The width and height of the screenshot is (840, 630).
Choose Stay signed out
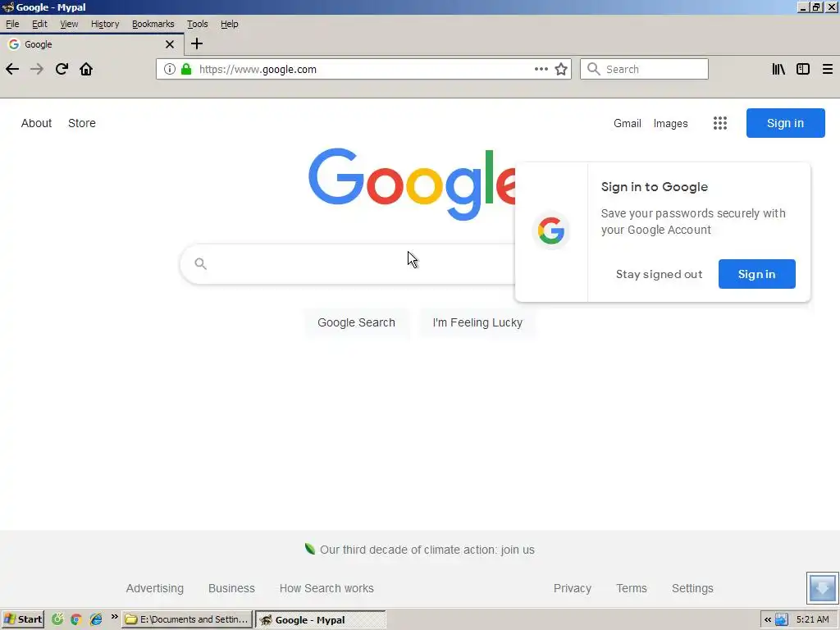(x=659, y=274)
